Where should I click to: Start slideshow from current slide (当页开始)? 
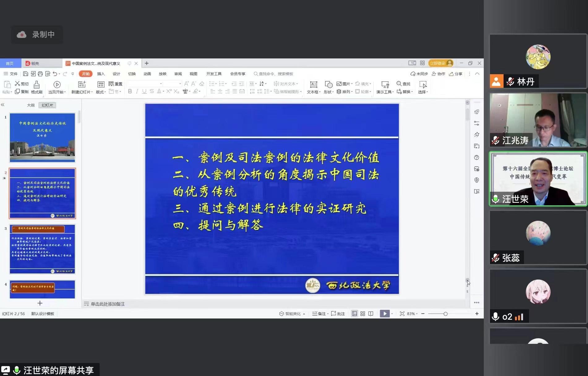pyautogui.click(x=57, y=84)
